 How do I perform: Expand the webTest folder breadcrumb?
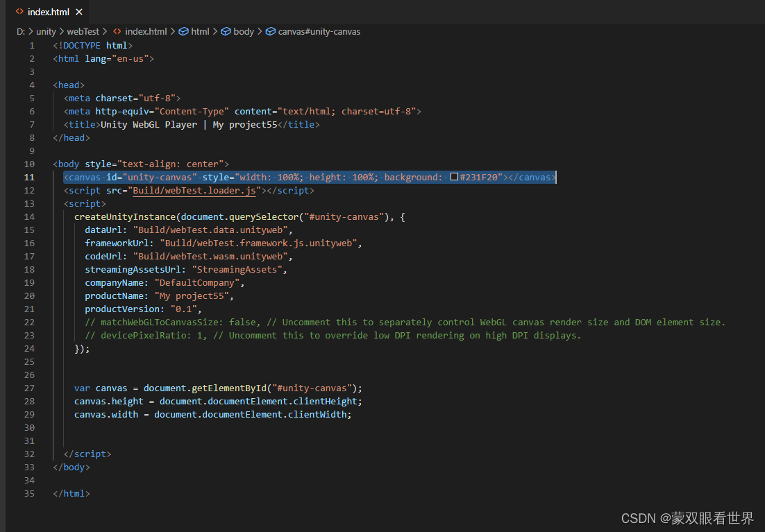(x=83, y=31)
